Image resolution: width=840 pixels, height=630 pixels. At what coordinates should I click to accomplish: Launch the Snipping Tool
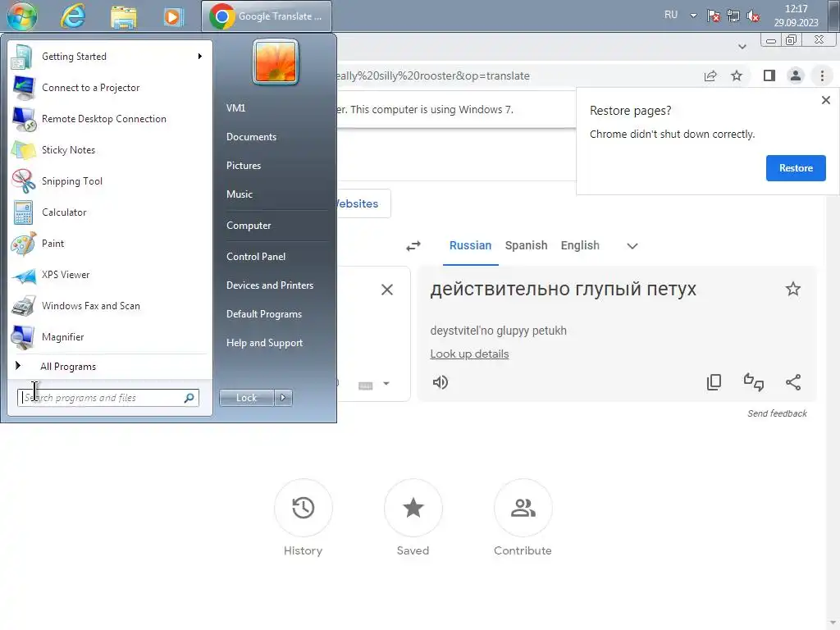pos(109,181)
